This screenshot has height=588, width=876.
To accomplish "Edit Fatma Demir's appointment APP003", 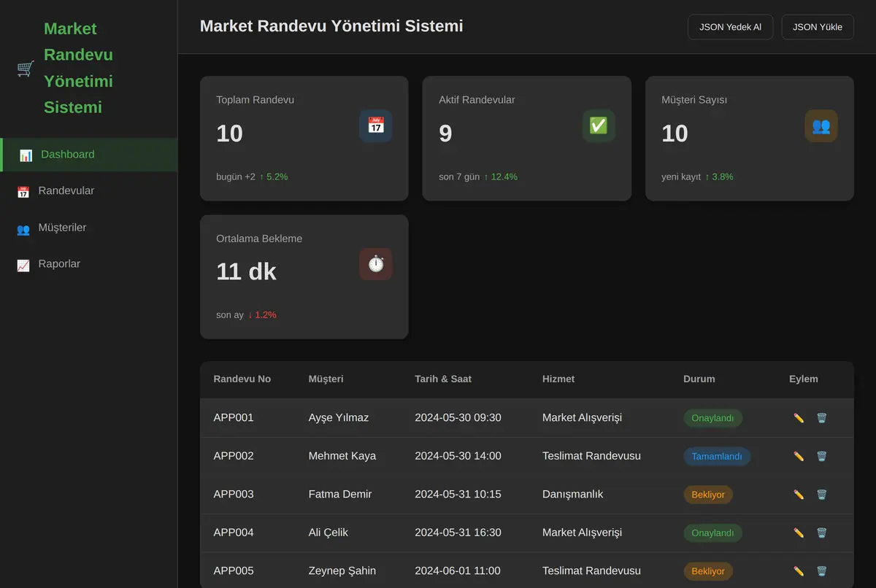I will (799, 495).
